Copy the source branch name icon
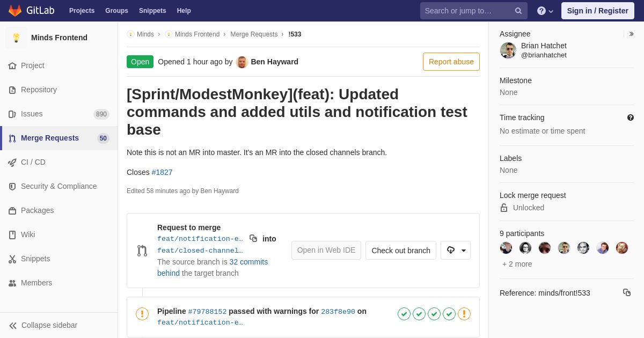Viewport: 644px width, 338px height. [x=253, y=238]
